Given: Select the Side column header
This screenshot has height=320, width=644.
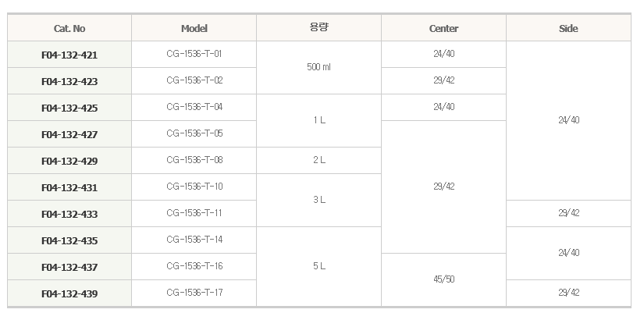Looking at the screenshot, I should tap(568, 28).
